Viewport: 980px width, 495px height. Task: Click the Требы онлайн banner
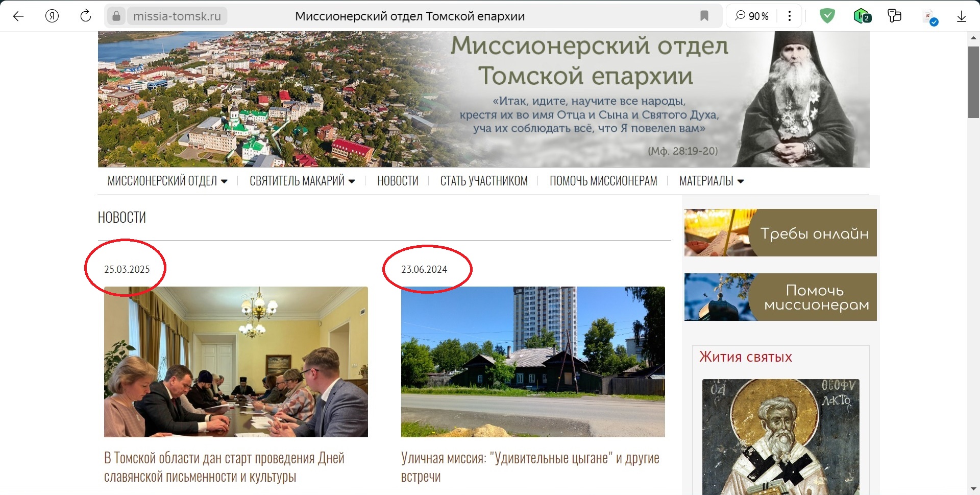pyautogui.click(x=780, y=233)
